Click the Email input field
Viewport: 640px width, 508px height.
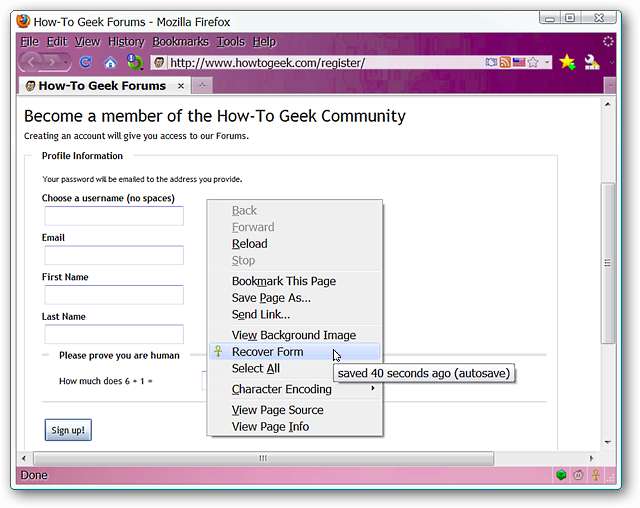click(114, 255)
